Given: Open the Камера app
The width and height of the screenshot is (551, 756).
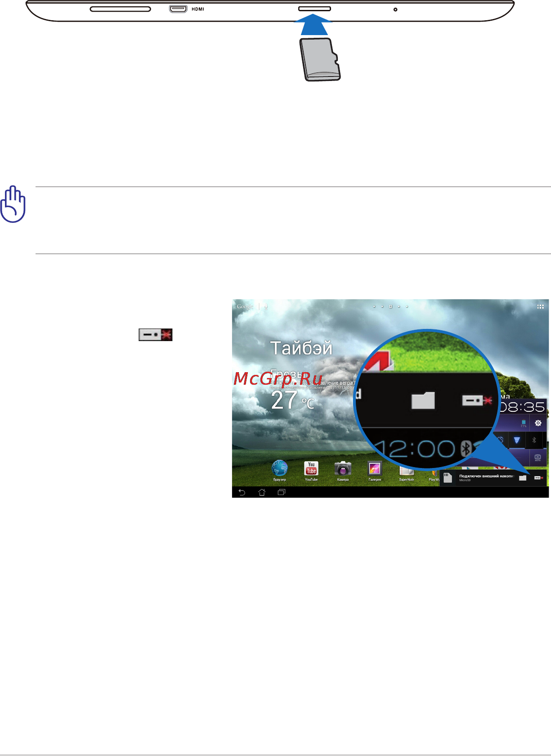Looking at the screenshot, I should tap(343, 470).
